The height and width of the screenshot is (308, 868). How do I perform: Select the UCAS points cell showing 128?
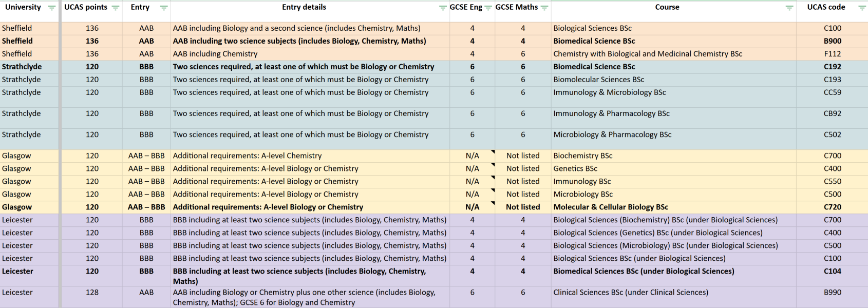(x=92, y=297)
